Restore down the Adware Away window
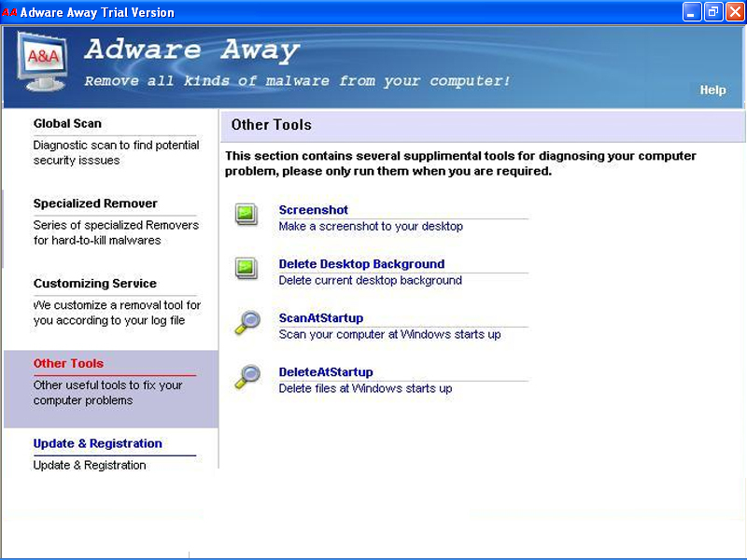The width and height of the screenshot is (747, 560). pyautogui.click(x=713, y=12)
